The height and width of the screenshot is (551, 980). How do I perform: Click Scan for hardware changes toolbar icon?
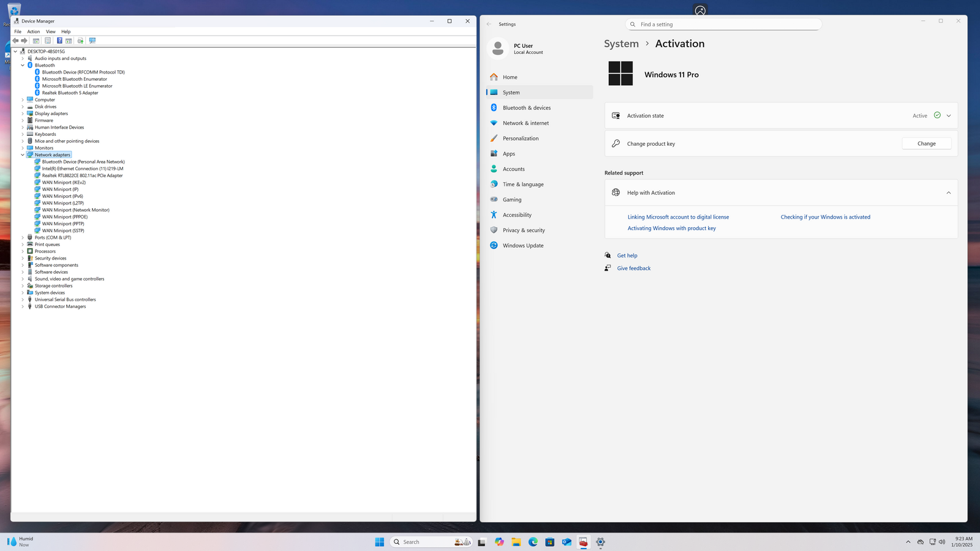click(x=92, y=40)
